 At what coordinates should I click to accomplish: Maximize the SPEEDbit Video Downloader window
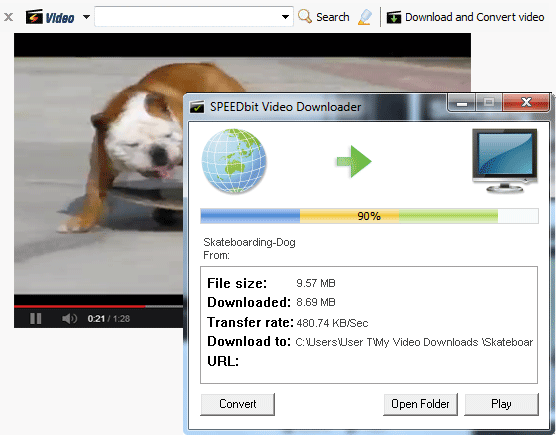489,102
